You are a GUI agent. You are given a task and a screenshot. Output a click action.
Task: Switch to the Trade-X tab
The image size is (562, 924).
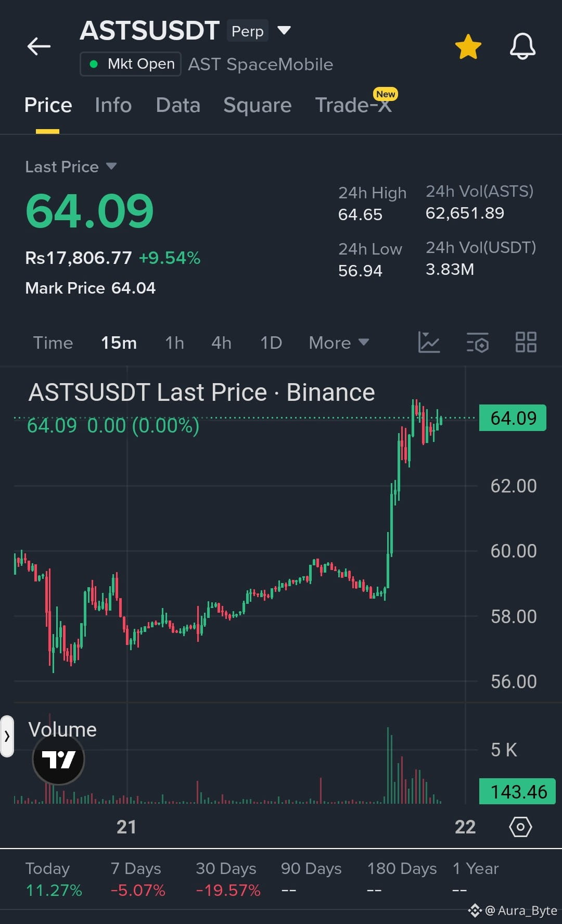coord(354,105)
